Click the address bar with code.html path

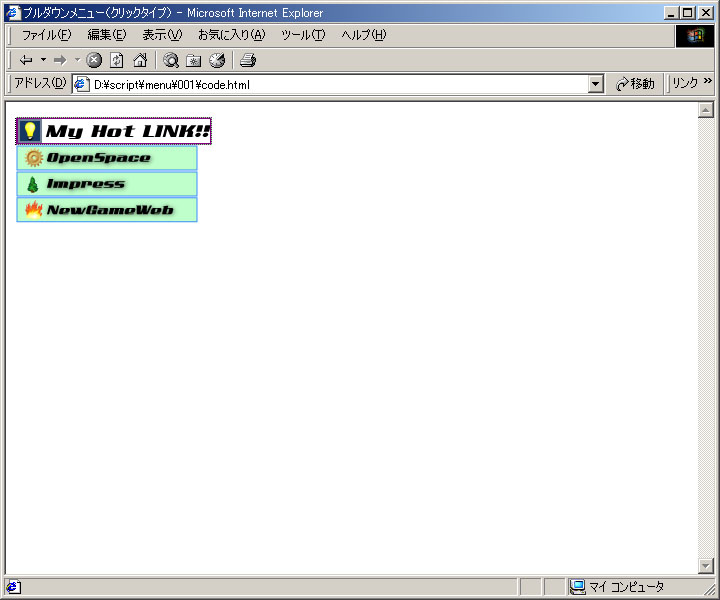(338, 84)
